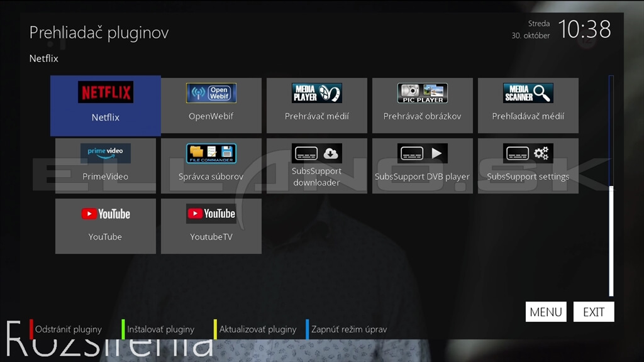This screenshot has height=362, width=644.
Task: Open the Media Player icon (Prehrávač médií)
Action: coord(317,106)
